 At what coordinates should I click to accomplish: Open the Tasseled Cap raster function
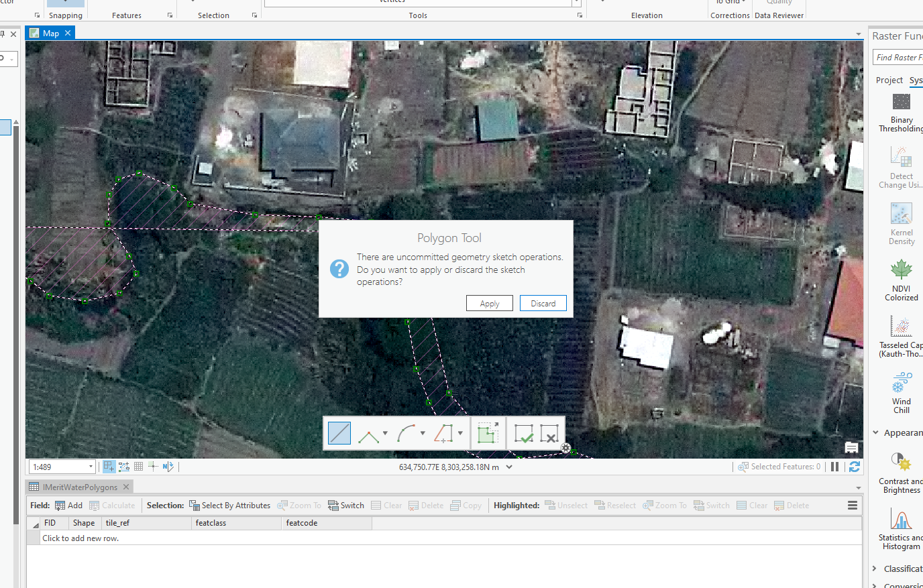[x=901, y=337]
